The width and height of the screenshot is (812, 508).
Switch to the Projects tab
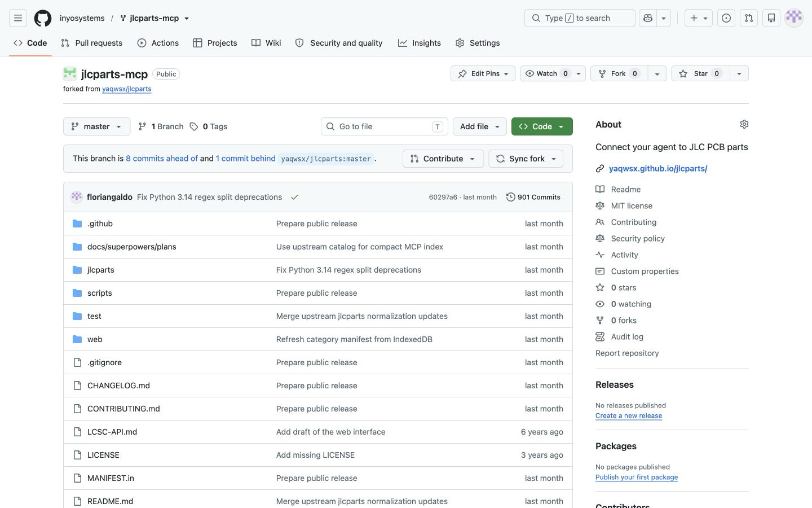[x=215, y=43]
